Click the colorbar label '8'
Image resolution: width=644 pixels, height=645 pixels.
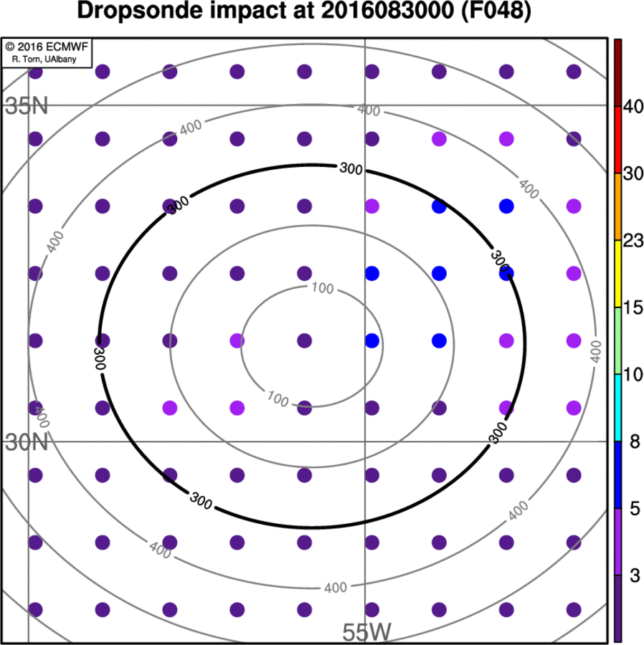(635, 441)
